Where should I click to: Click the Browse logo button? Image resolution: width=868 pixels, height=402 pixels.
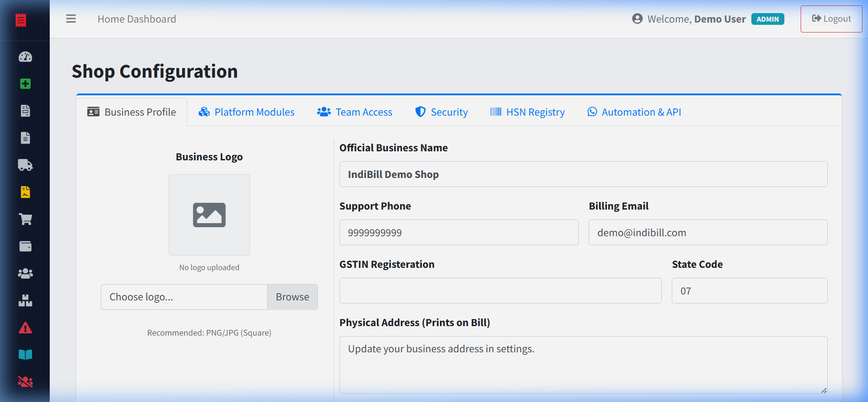pyautogui.click(x=292, y=297)
